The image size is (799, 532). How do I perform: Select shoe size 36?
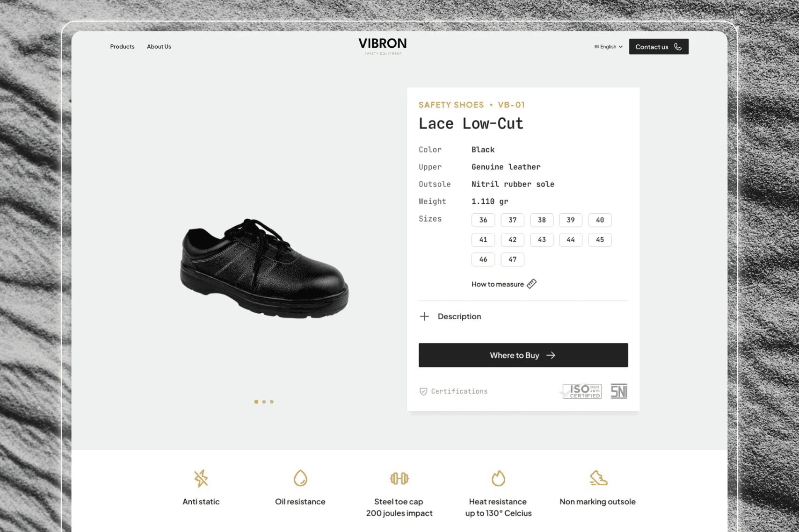coord(483,220)
